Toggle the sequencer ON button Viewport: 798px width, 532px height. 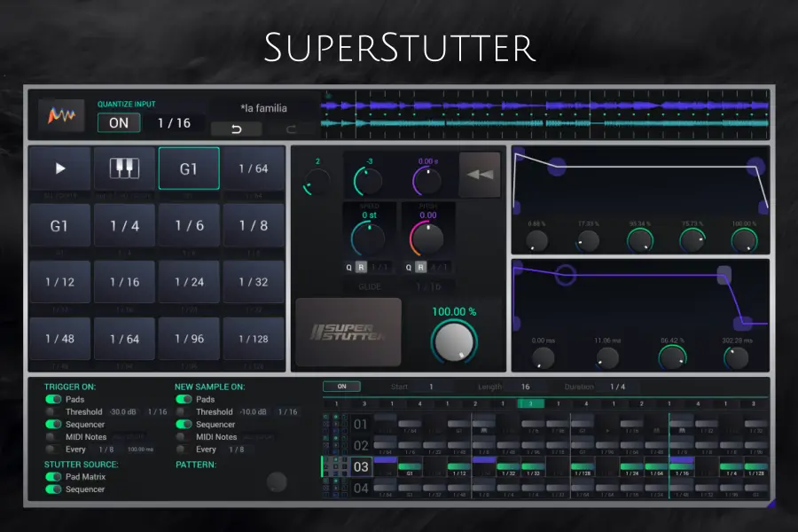click(342, 387)
